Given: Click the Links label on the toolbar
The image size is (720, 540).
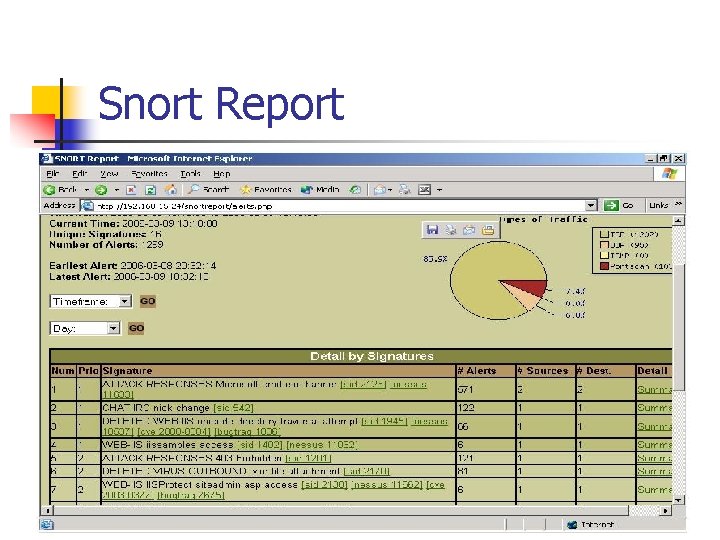Looking at the screenshot, I should point(659,205).
